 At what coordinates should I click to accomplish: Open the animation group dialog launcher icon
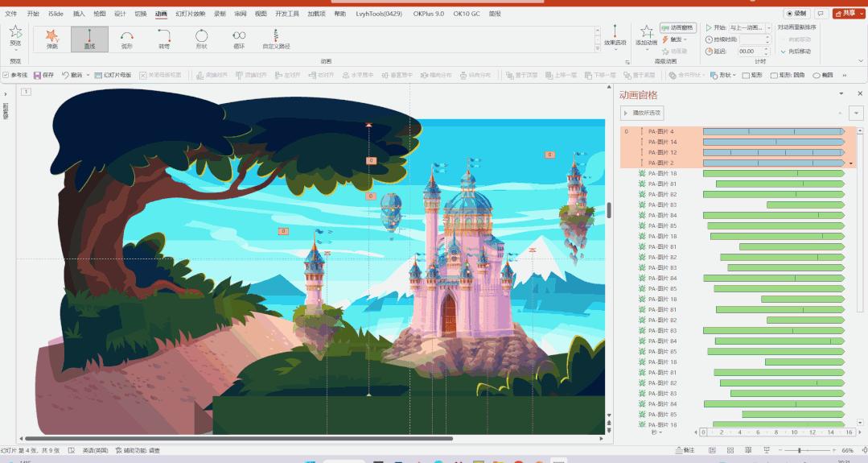click(627, 62)
